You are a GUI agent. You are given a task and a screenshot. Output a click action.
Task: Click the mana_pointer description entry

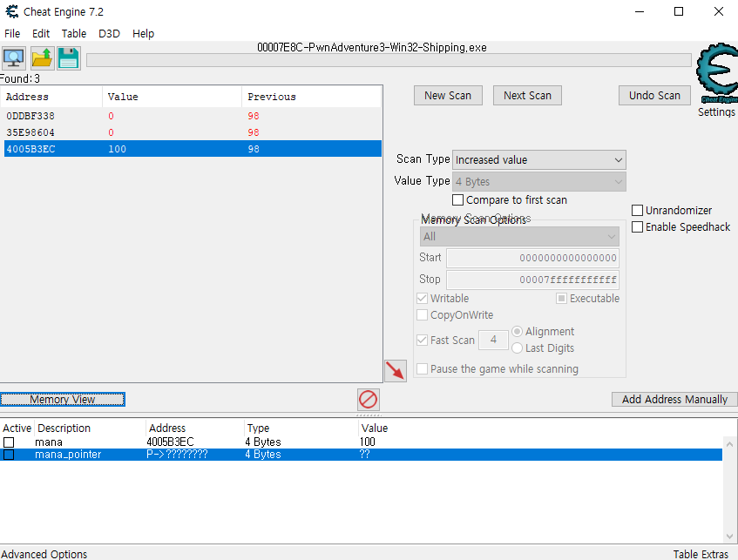point(68,455)
